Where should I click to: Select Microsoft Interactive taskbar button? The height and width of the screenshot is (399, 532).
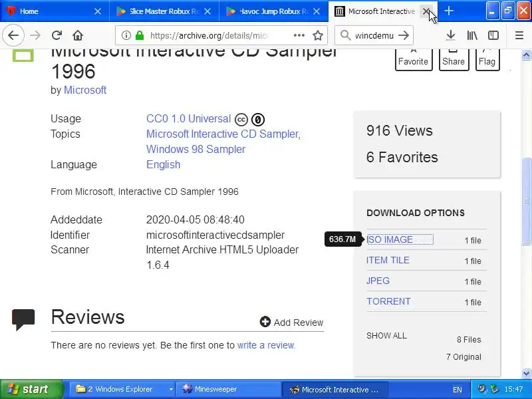(334, 389)
